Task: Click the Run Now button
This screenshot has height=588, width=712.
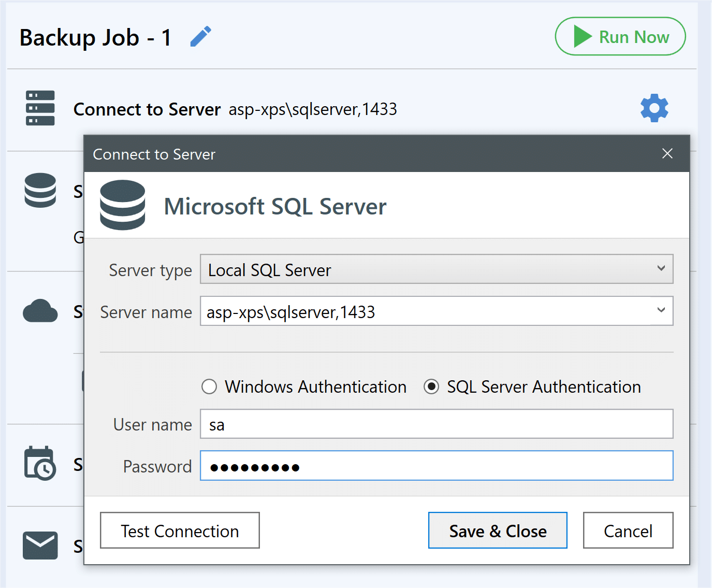Action: 620,36
